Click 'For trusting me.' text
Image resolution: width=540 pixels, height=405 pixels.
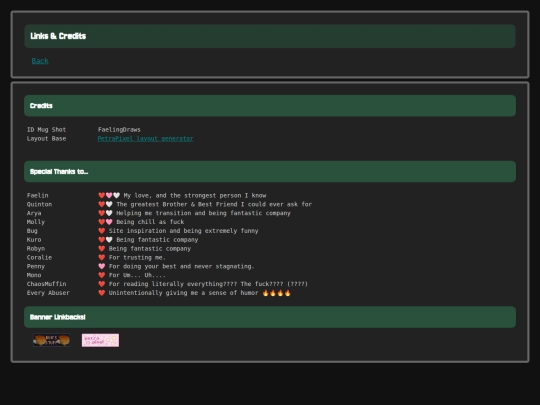137,257
